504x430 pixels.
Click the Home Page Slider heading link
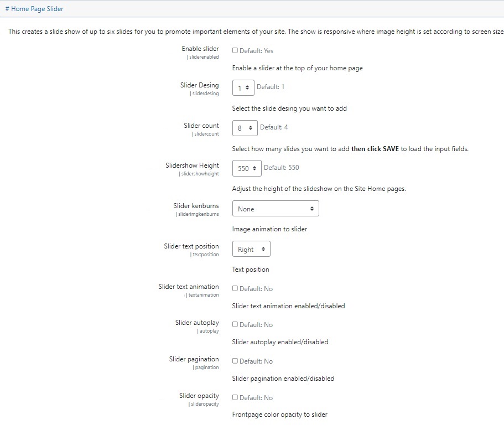pos(34,9)
